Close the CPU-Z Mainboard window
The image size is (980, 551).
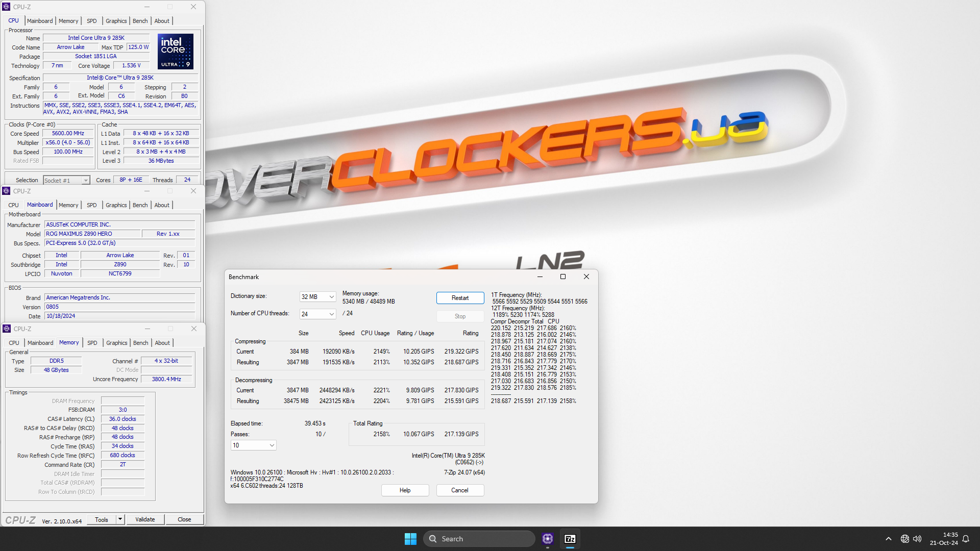click(193, 191)
